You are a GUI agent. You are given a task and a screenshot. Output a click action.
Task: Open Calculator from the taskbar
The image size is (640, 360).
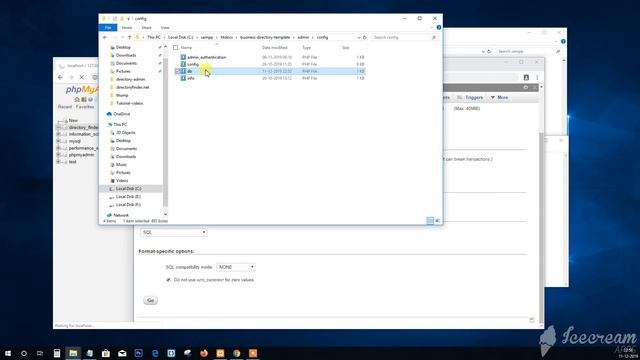[57, 353]
